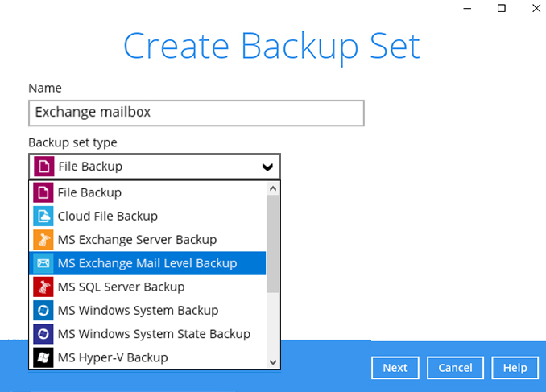
Task: Click the dropdown list scroll up arrow
Action: pos(273,188)
